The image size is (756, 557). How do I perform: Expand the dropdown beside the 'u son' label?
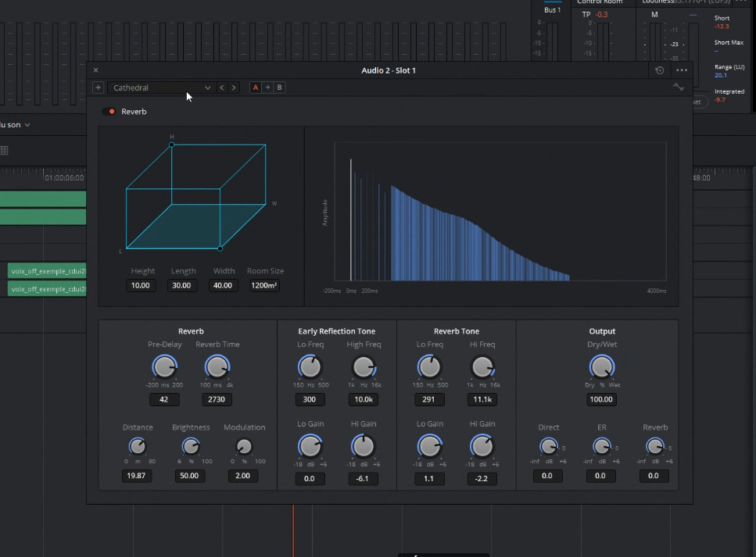coord(27,125)
